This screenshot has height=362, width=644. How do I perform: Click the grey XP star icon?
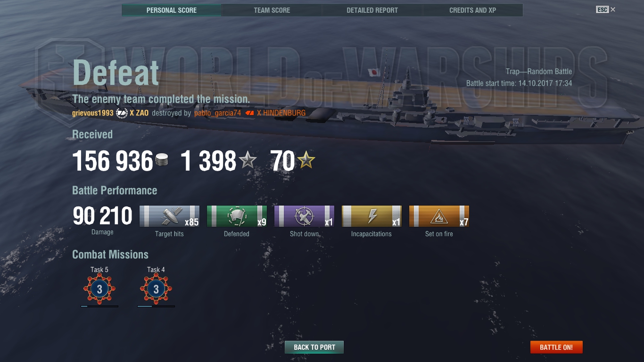[x=248, y=161]
